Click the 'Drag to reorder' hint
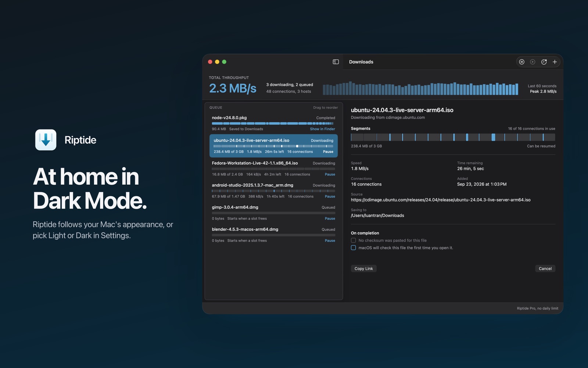 click(325, 108)
